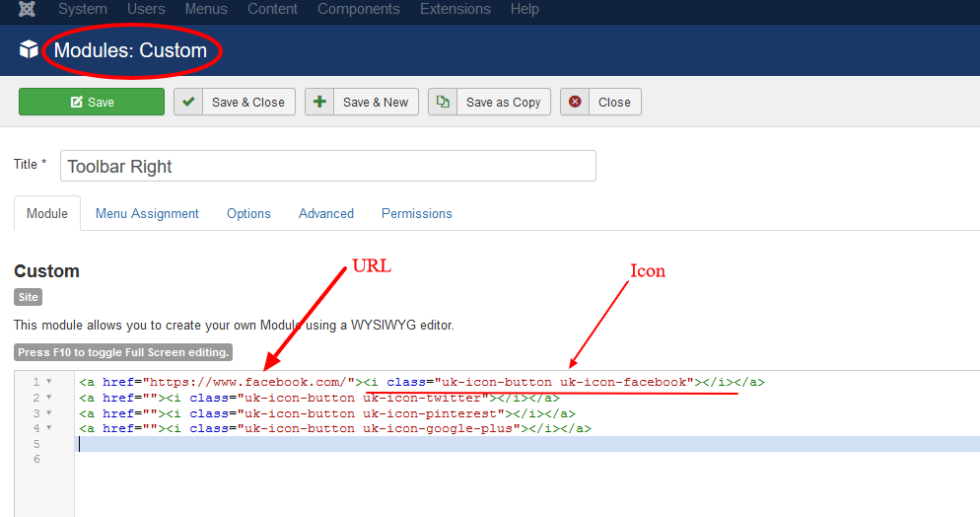Click the uk-icon-pinterest code line
980x517 pixels.
tap(327, 413)
